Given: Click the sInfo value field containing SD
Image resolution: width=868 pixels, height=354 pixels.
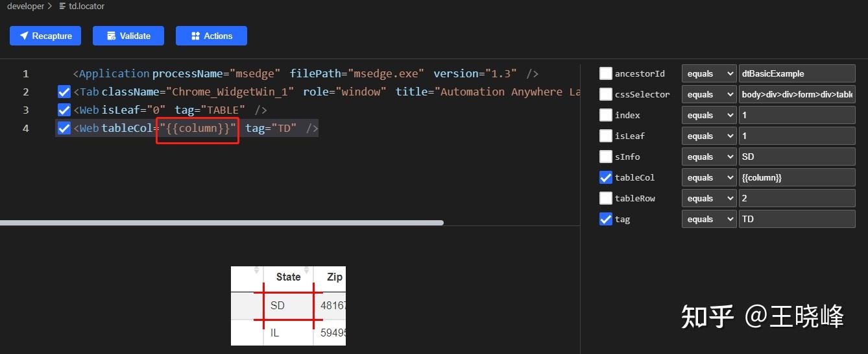Looking at the screenshot, I should tap(797, 157).
